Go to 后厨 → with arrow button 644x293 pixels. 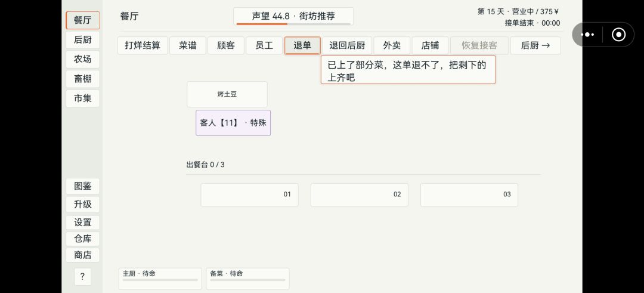coord(535,45)
